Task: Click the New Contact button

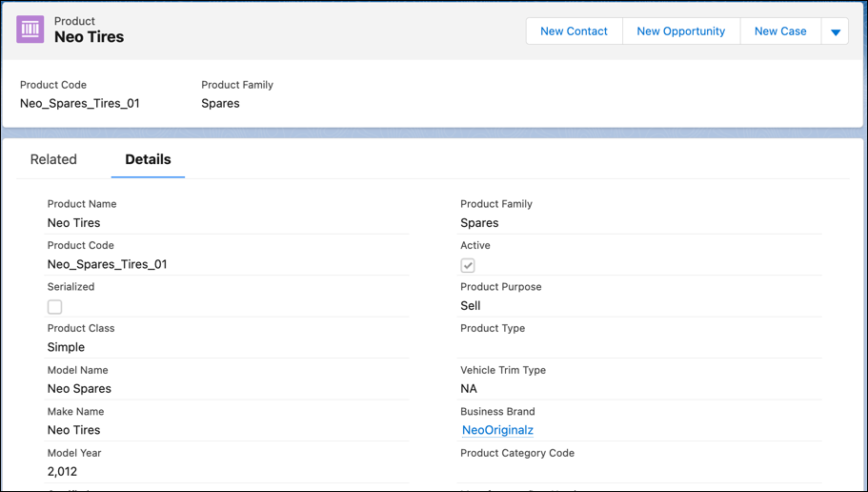Action: [x=574, y=31]
